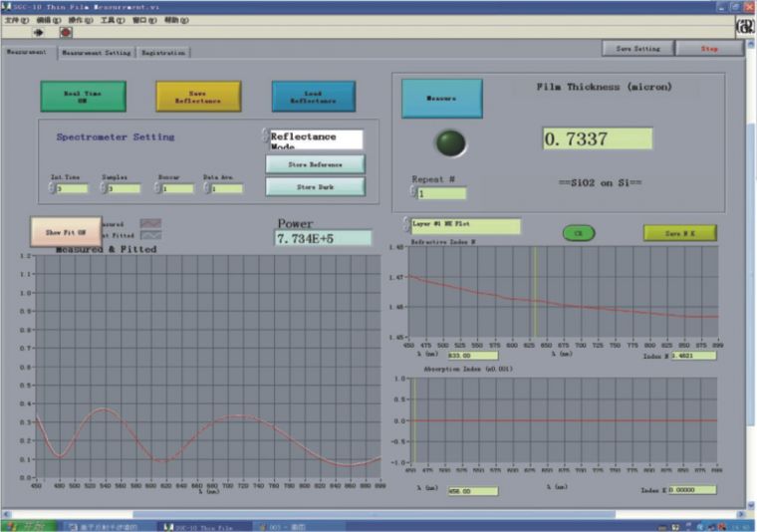Click the Measure button
757x532 pixels.
(x=441, y=99)
